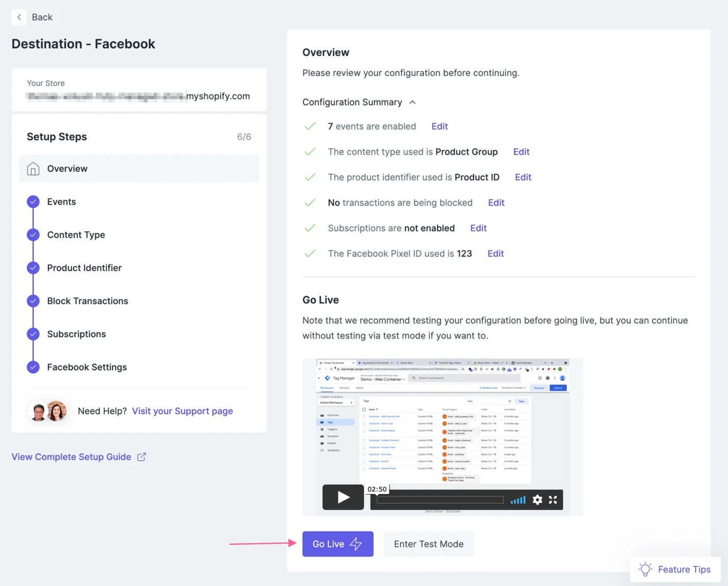Click the external link icon beside Setup Guide

(142, 457)
